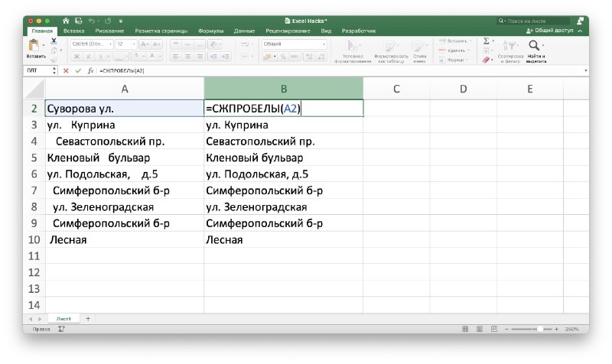The height and width of the screenshot is (364, 612).
Task: Switch to Page Layout view in status bar
Action: (480, 329)
